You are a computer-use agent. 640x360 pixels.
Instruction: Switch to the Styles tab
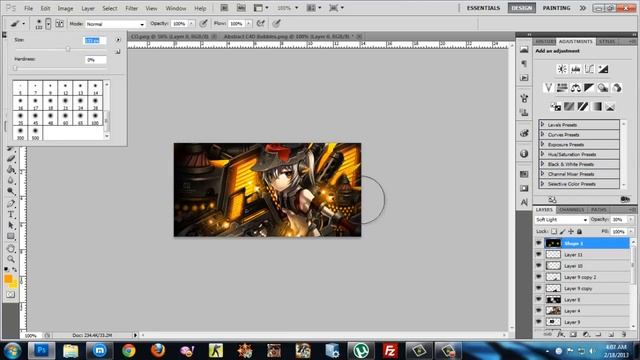point(607,42)
